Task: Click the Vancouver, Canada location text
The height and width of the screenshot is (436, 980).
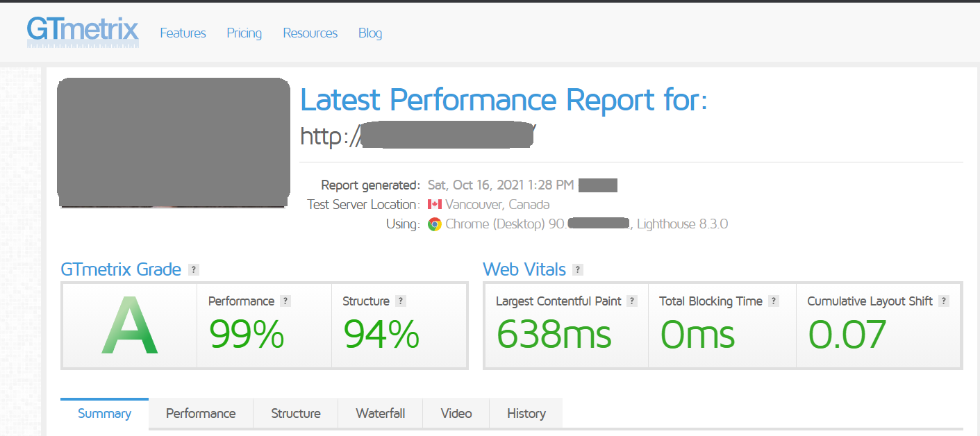Action: click(x=497, y=204)
